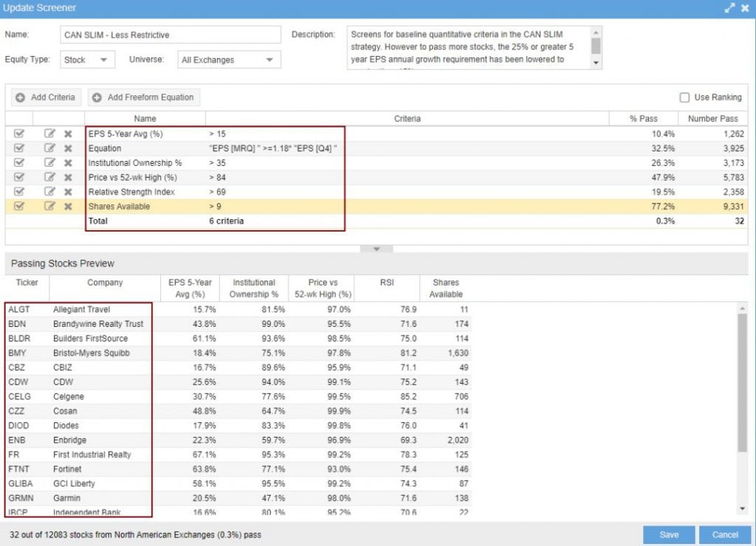Select the First Industrial Realty row
Image resolution: width=756 pixels, height=546 pixels.
(x=238, y=454)
